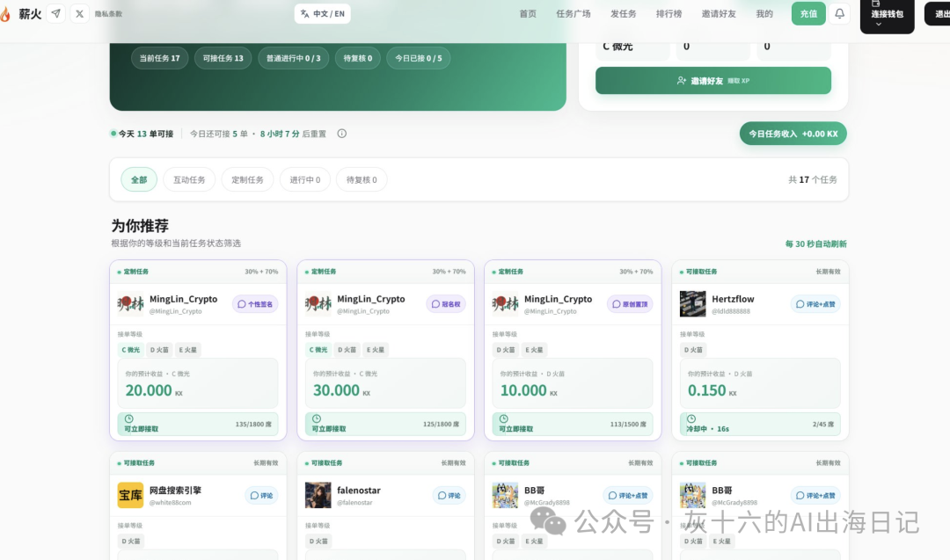Click the 0.150 KX earnings box
Screen dimensions: 950x560
(760, 383)
